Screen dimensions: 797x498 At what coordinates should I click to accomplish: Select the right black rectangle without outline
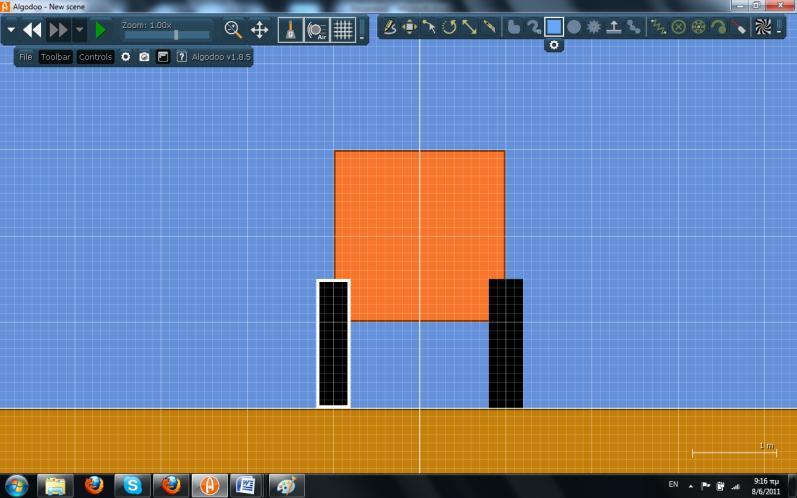pyautogui.click(x=506, y=344)
